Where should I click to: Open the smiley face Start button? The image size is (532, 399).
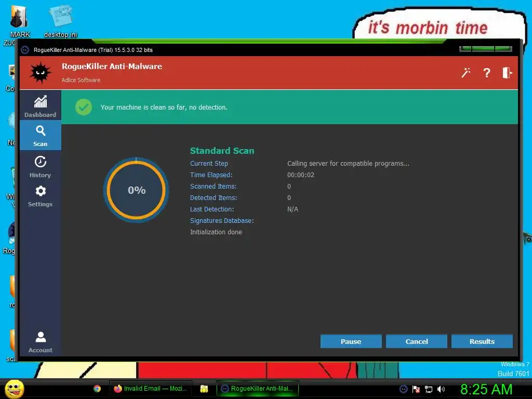point(14,389)
